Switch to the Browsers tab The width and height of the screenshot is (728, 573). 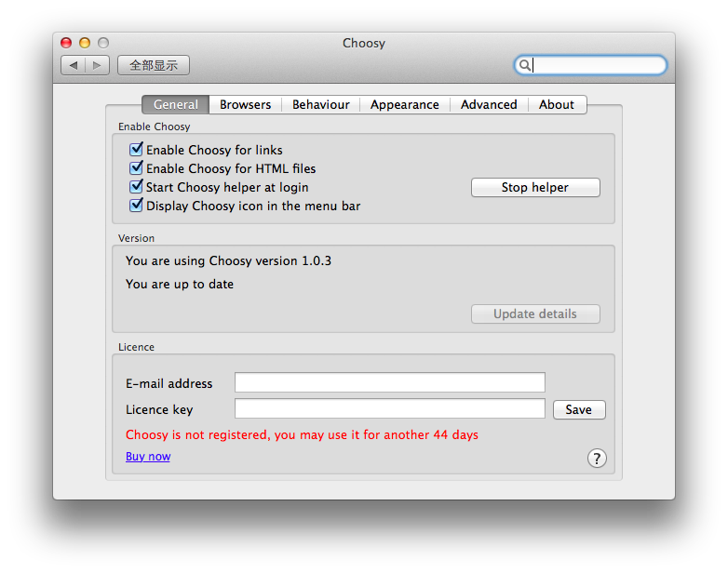pyautogui.click(x=245, y=105)
